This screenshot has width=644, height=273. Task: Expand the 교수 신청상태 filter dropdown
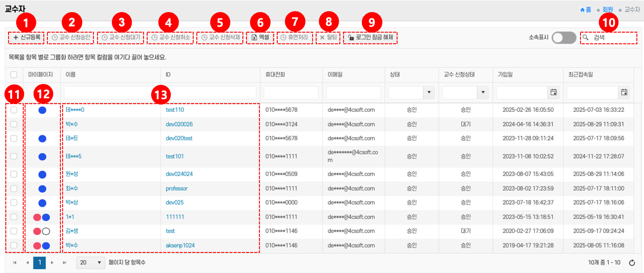(x=483, y=92)
